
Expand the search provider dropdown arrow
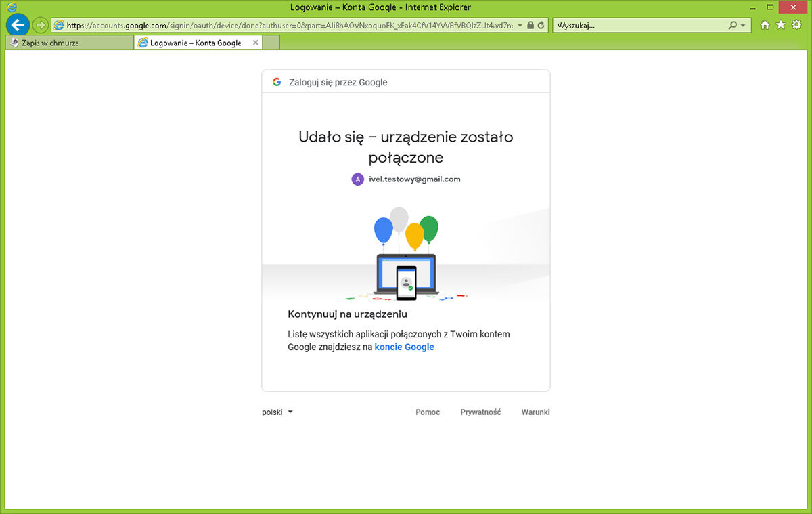pyautogui.click(x=743, y=25)
